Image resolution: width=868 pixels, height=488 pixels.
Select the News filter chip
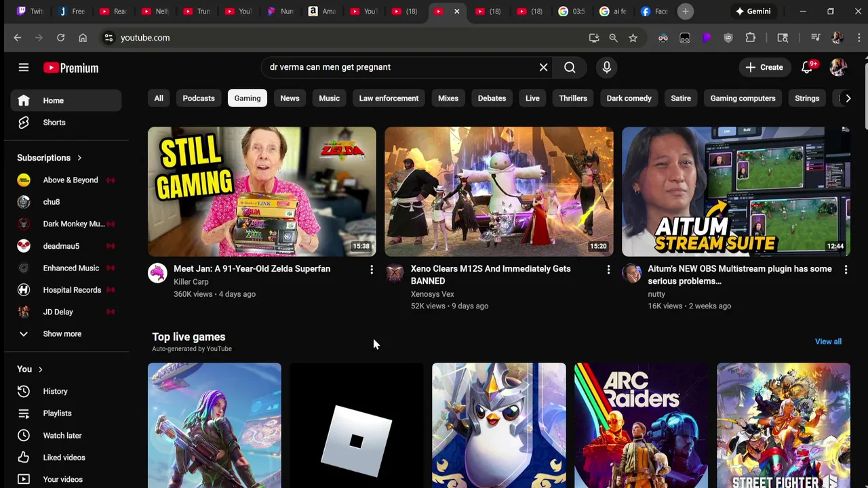coord(290,98)
